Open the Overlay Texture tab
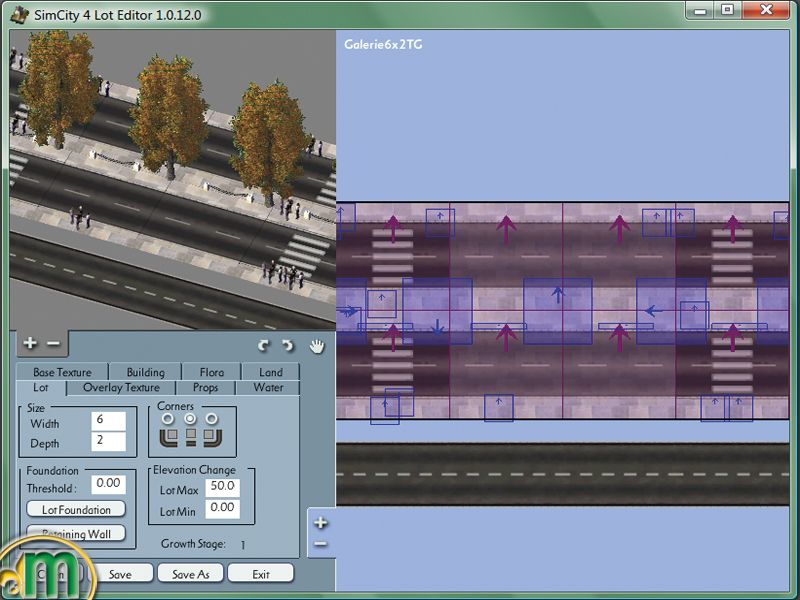The width and height of the screenshot is (800, 600). tap(121, 388)
